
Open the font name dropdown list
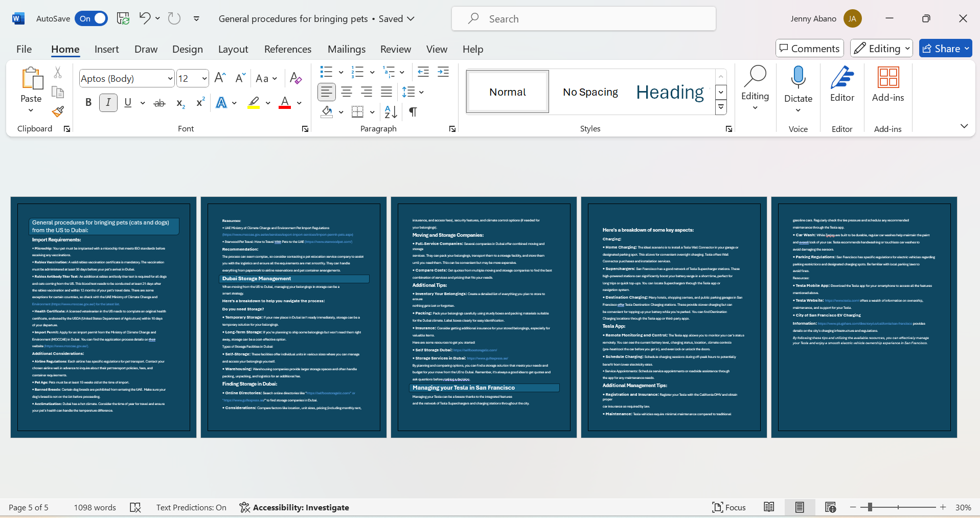click(170, 79)
